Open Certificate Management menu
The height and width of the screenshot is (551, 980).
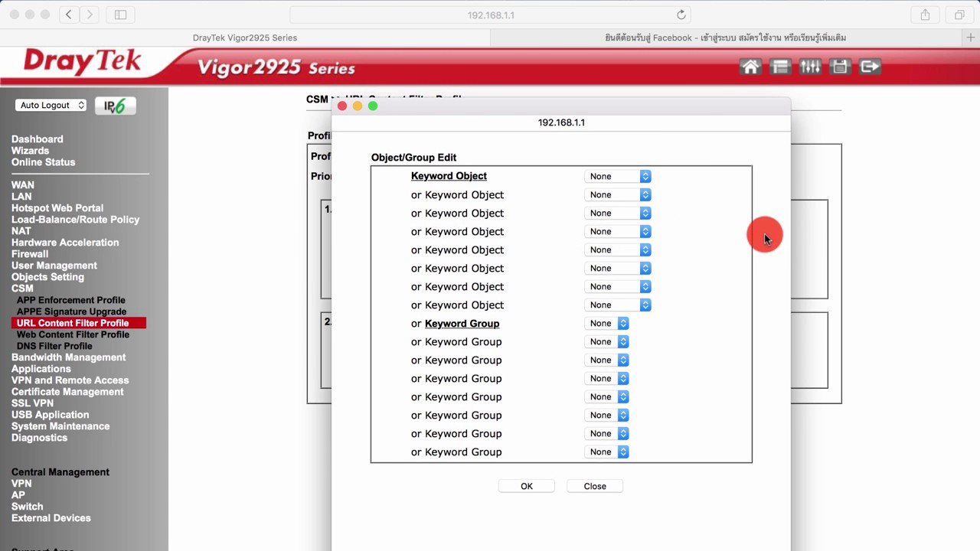tap(67, 392)
